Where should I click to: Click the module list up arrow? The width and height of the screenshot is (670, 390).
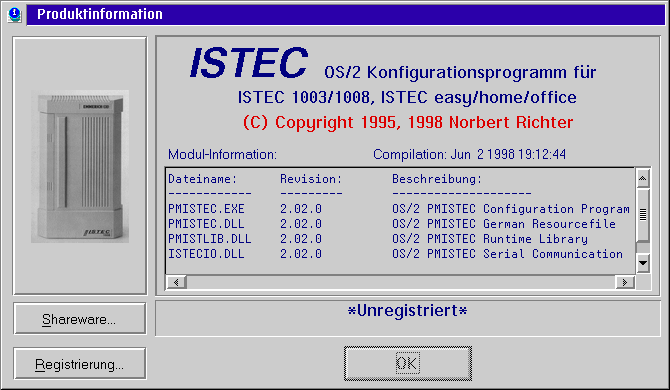[643, 179]
